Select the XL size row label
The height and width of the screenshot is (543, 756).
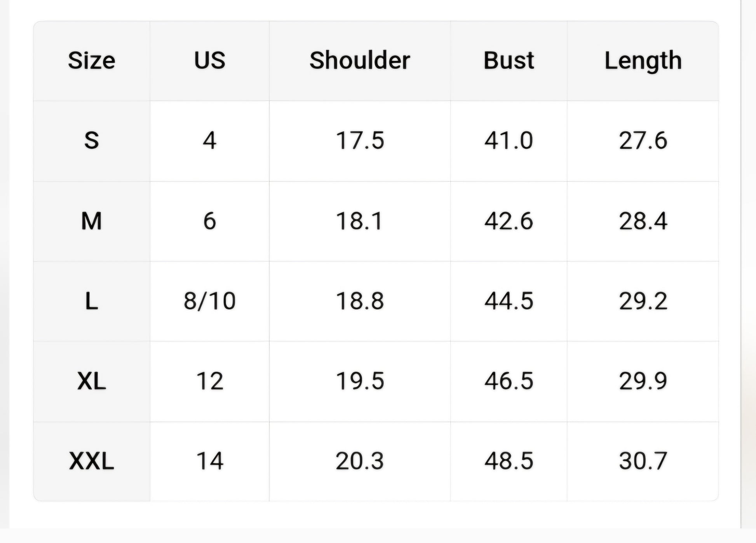click(x=92, y=381)
